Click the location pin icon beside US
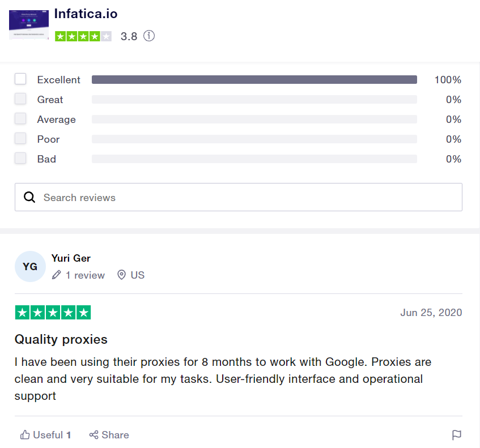This screenshot has height=448, width=480. point(121,275)
